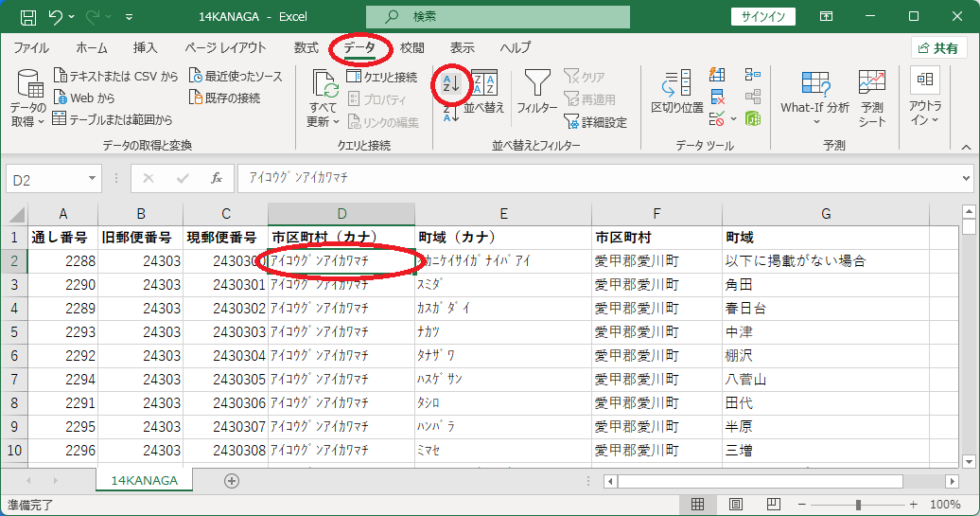Open the 校閲 tab

click(x=411, y=47)
